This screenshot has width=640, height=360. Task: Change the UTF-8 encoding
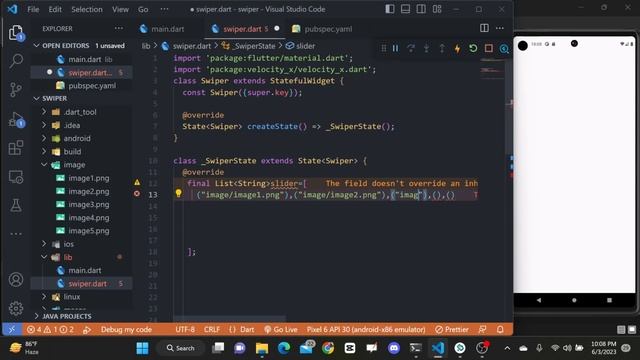tap(185, 329)
